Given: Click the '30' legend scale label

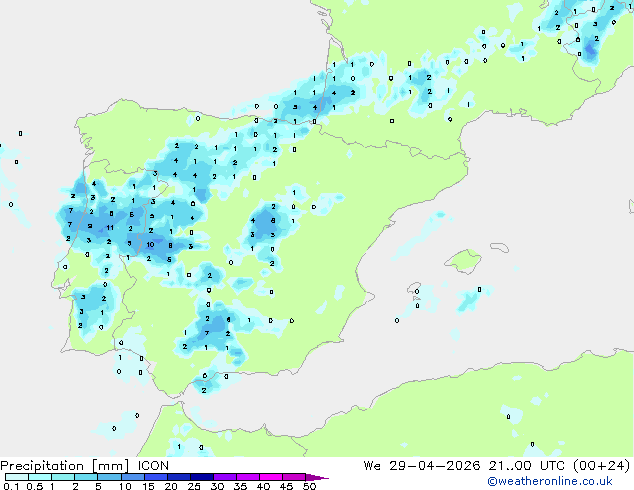Looking at the screenshot, I should pos(217,486).
